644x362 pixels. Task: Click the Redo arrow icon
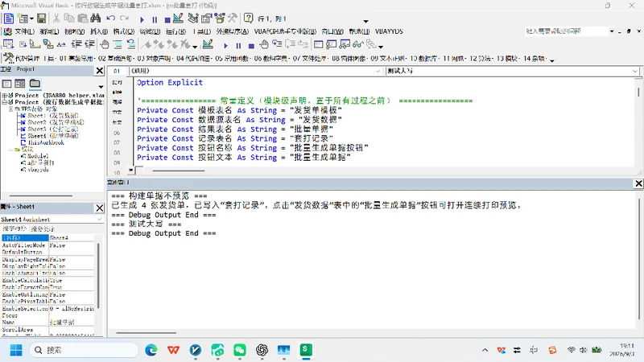125,19
